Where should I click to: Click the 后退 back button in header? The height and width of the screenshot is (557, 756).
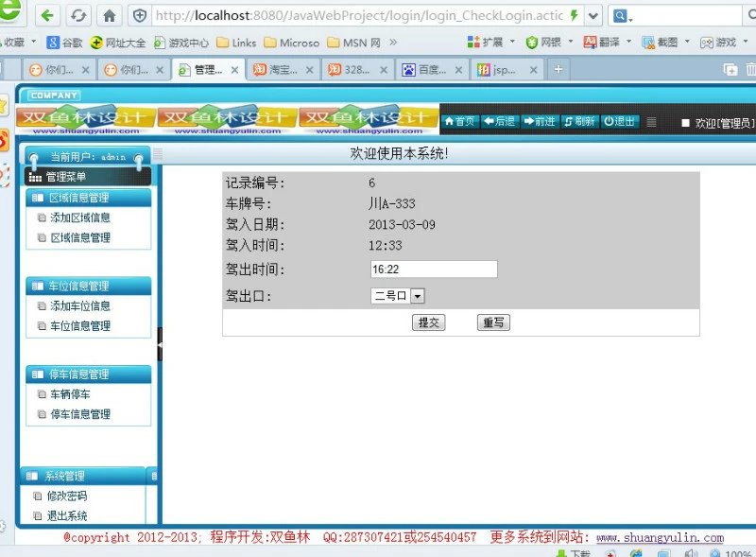(x=500, y=121)
